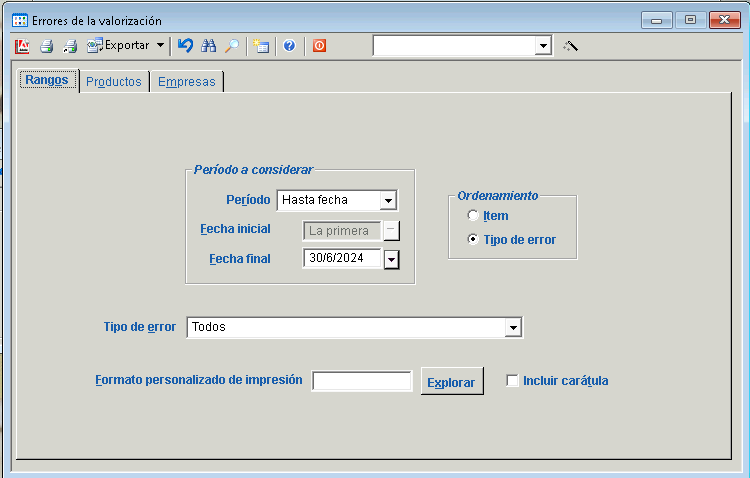This screenshot has width=750, height=478.
Task: Click the first printer icon
Action: pyautogui.click(x=46, y=46)
